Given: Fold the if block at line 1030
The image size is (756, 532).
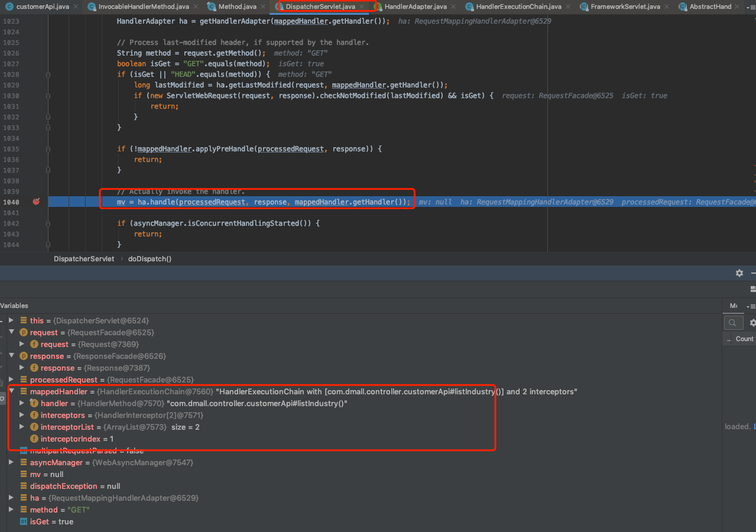Looking at the screenshot, I should click(47, 96).
